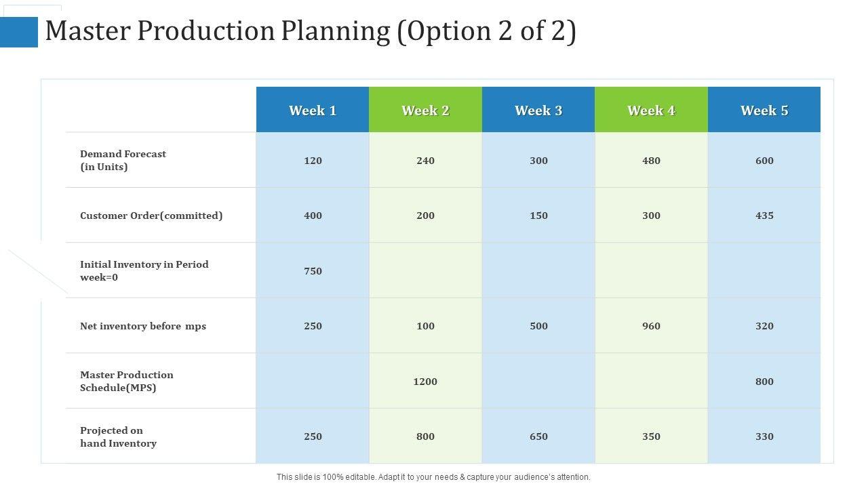Viewport: 868px width, 488px height.
Task: Click the Customer Order(committed) row label
Action: pos(151,216)
